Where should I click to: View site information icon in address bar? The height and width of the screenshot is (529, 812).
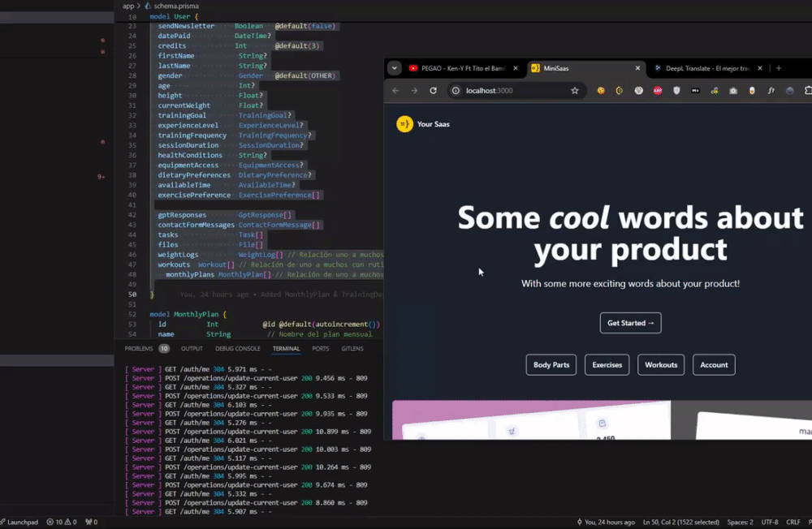(456, 91)
